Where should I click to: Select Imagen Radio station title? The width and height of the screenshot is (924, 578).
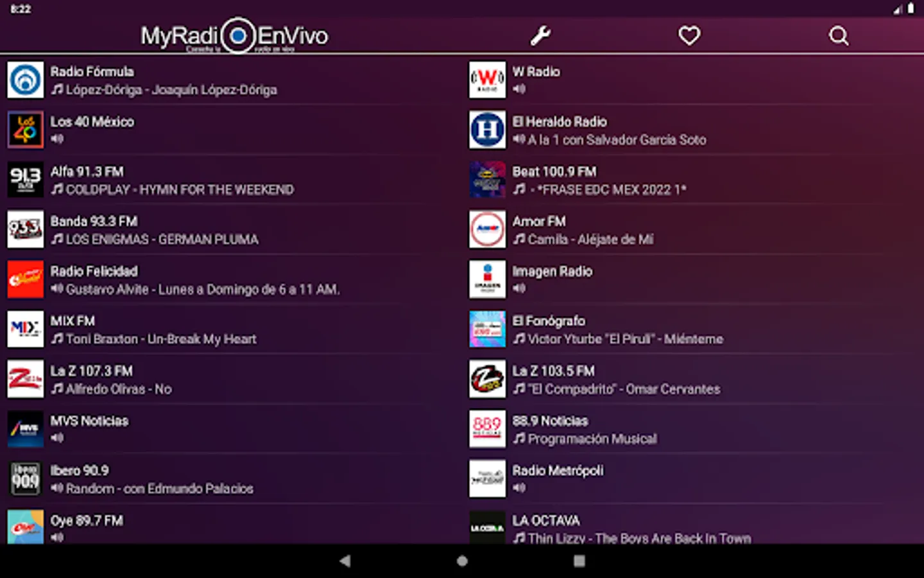pos(552,272)
